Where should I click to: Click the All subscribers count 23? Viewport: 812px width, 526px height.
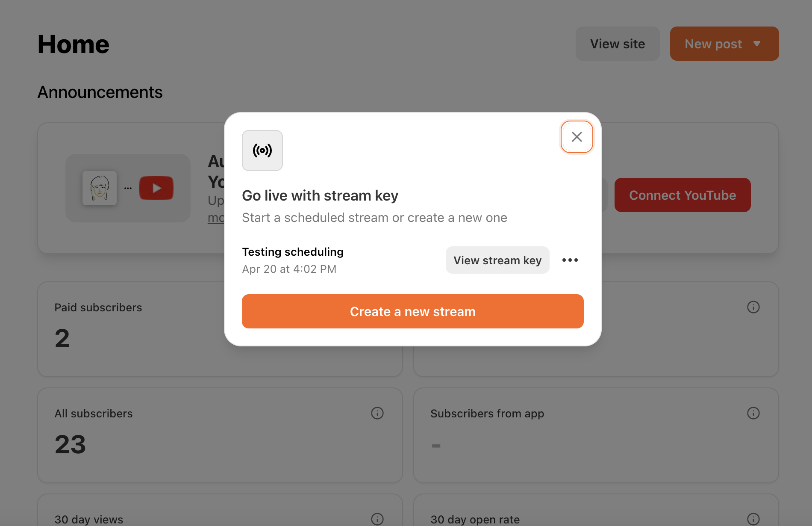[71, 444]
